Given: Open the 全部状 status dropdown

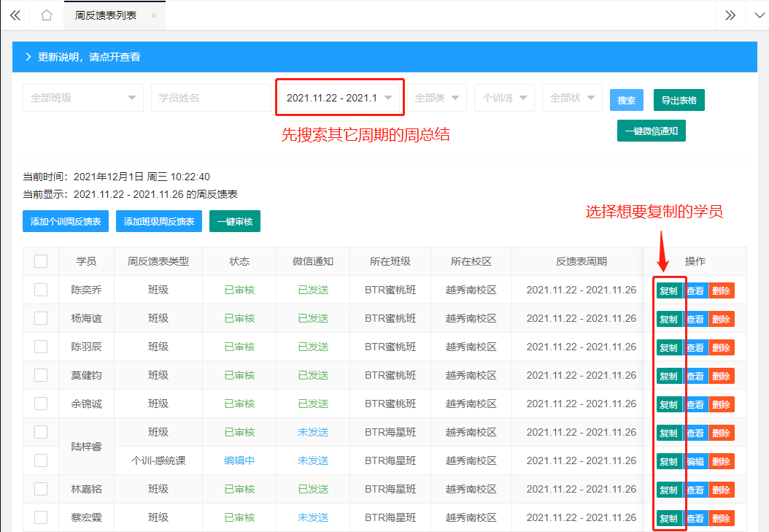Looking at the screenshot, I should 572,98.
